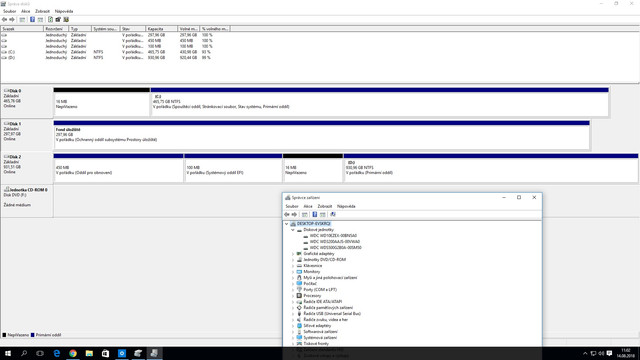
Task: Open File Explorer from the taskbar
Action: pyautogui.click(x=89, y=353)
